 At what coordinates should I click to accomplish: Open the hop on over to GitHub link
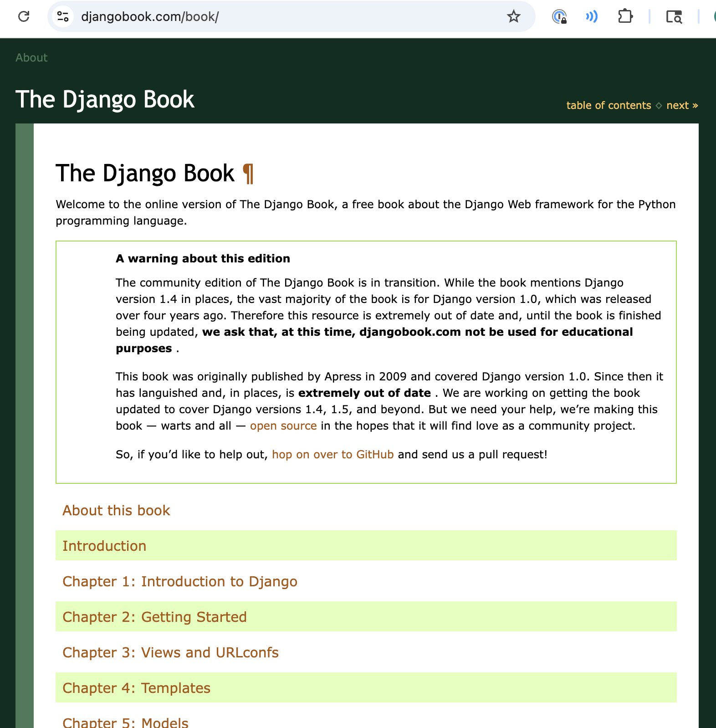coord(332,455)
